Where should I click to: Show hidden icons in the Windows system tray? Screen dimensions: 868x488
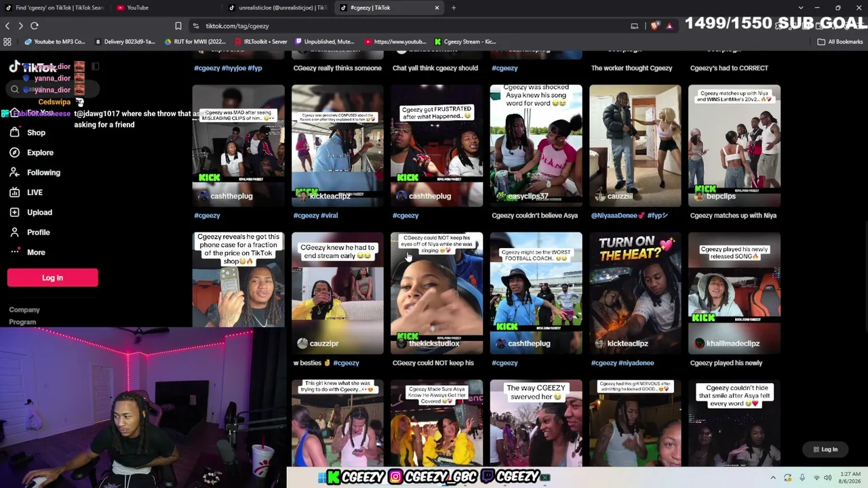click(x=773, y=478)
